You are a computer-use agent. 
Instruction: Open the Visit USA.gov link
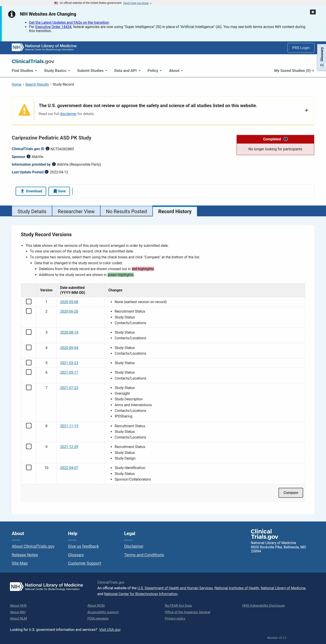point(110,630)
